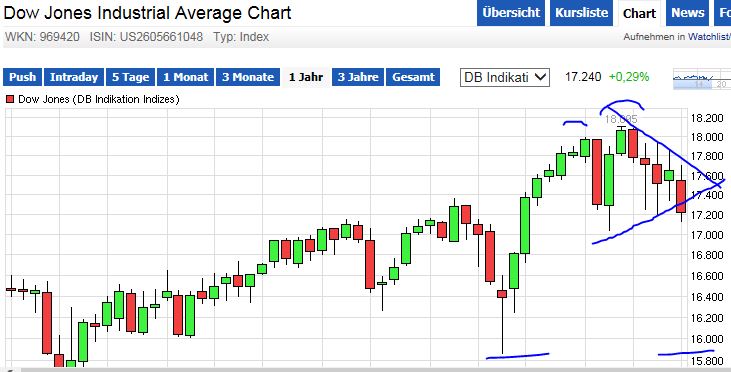
Task: Select the Chart tab
Action: click(x=639, y=13)
